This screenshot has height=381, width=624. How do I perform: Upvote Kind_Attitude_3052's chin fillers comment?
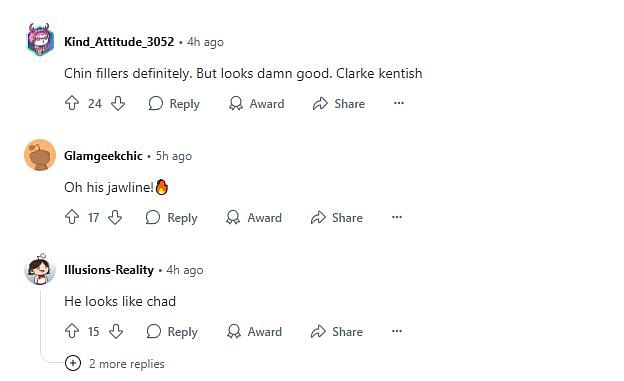pos(72,104)
